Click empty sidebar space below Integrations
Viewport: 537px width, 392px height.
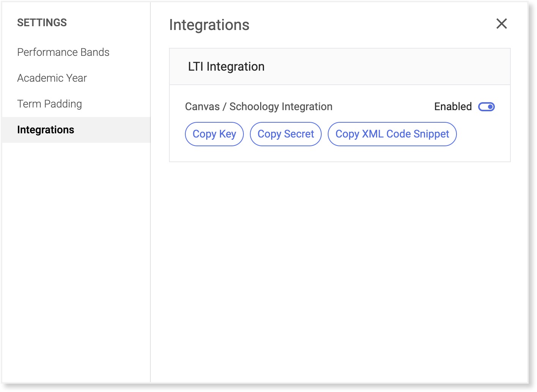pos(76,247)
